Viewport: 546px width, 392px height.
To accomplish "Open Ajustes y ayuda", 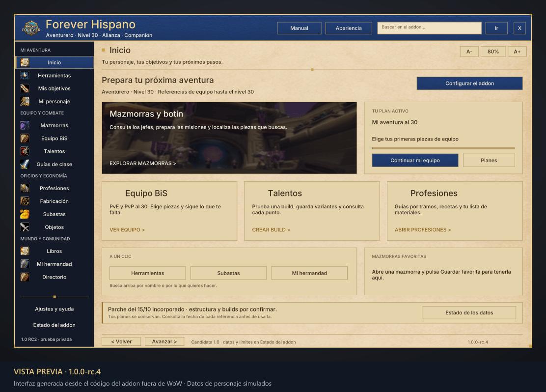I will click(x=55, y=309).
